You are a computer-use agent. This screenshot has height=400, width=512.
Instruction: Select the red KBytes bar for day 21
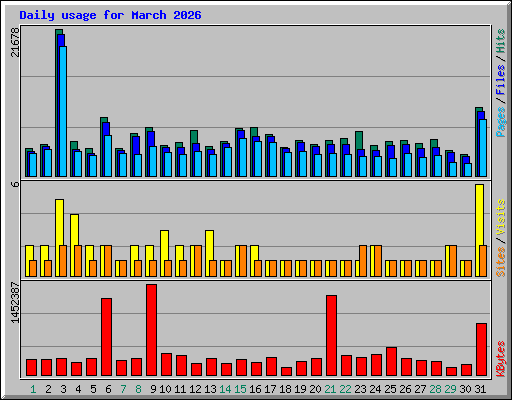tap(331, 335)
